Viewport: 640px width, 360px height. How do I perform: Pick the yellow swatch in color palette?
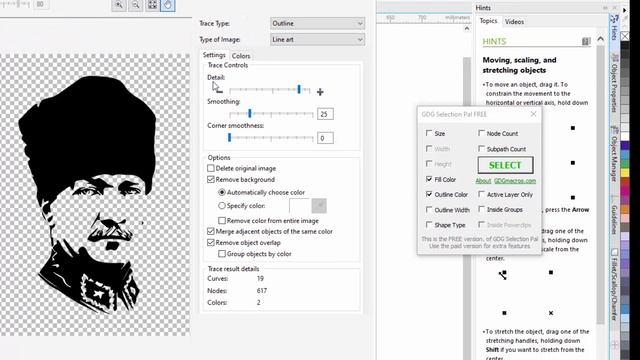[625, 173]
